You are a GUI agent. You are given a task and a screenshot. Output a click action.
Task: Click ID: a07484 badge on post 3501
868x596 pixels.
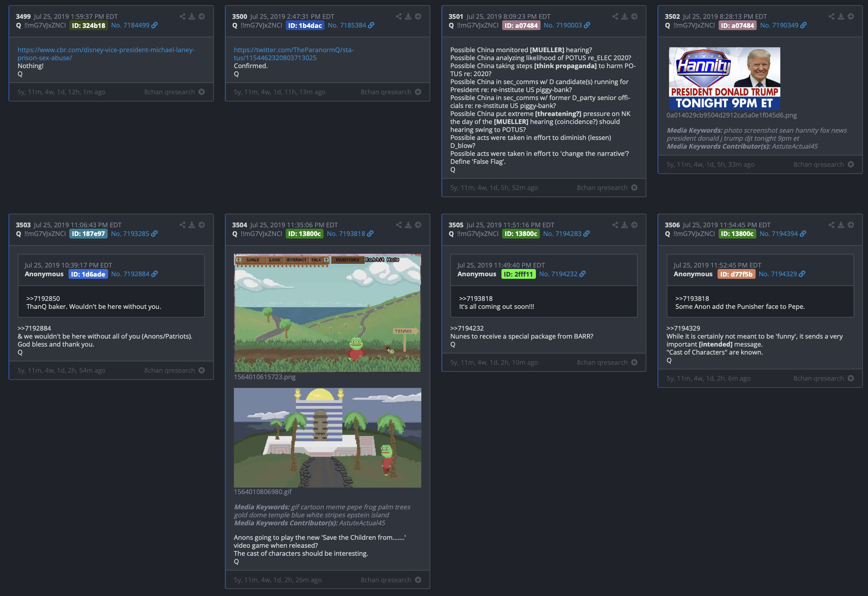(521, 25)
